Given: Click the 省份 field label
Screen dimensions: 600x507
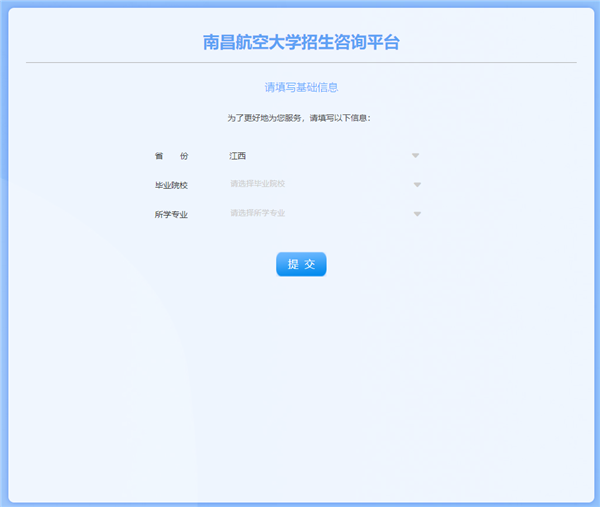Looking at the screenshot, I should click(x=171, y=156).
